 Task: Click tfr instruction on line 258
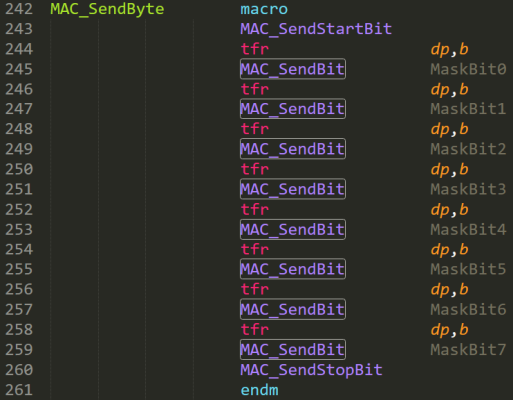pyautogui.click(x=255, y=329)
